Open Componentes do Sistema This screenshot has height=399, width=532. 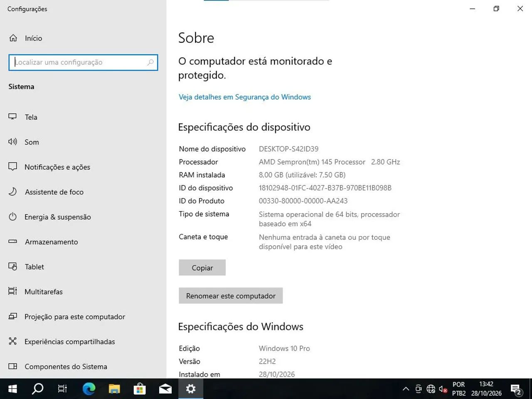coord(83,367)
